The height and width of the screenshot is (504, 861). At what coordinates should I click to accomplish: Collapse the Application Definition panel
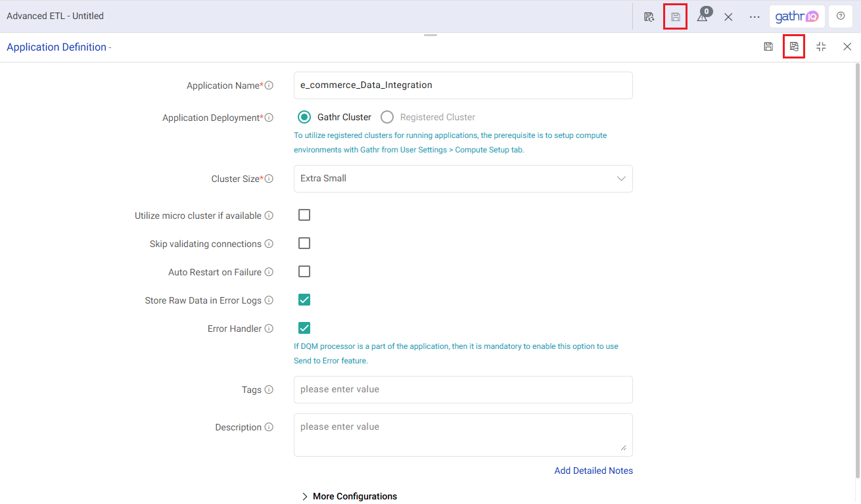pos(820,46)
